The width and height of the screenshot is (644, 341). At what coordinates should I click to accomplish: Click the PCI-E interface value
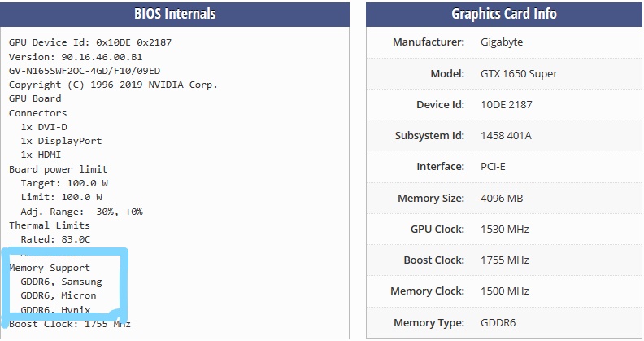494,167
